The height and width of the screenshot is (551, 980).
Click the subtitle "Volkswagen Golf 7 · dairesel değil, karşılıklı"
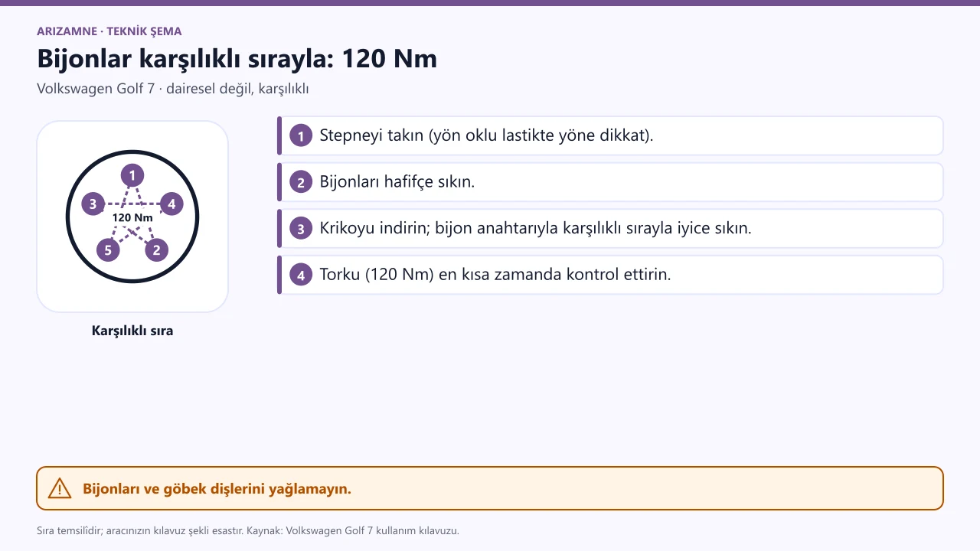pyautogui.click(x=172, y=89)
